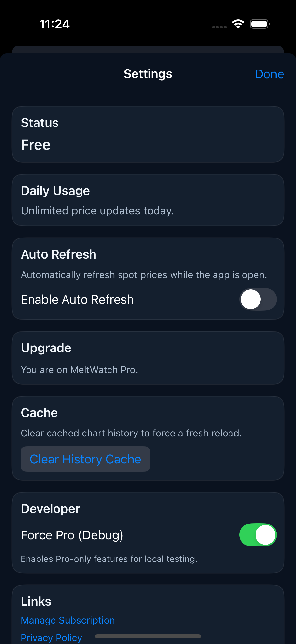Tap the home indicator bar
This screenshot has width=296, height=644.
click(148, 636)
